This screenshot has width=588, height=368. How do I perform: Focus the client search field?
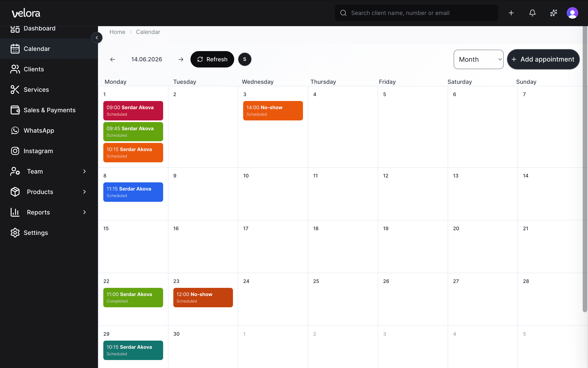tap(416, 13)
